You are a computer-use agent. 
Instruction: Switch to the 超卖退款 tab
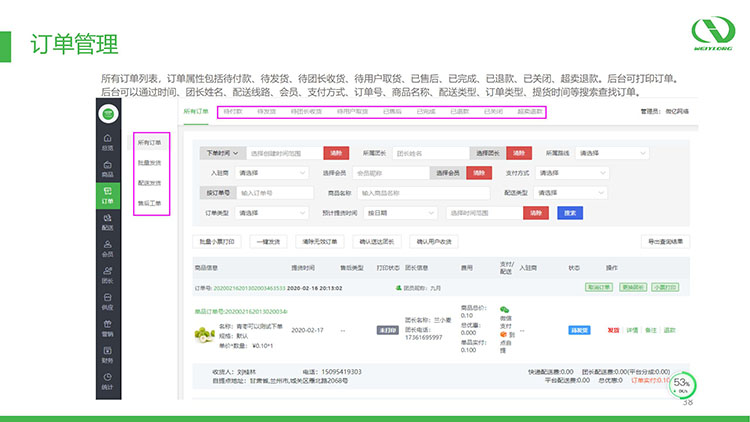point(529,111)
